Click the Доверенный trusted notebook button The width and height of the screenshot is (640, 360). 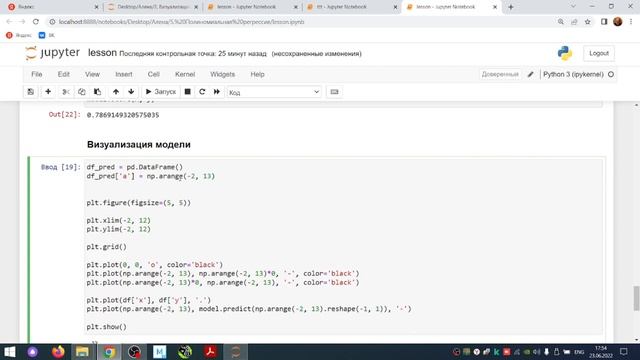(x=500, y=74)
